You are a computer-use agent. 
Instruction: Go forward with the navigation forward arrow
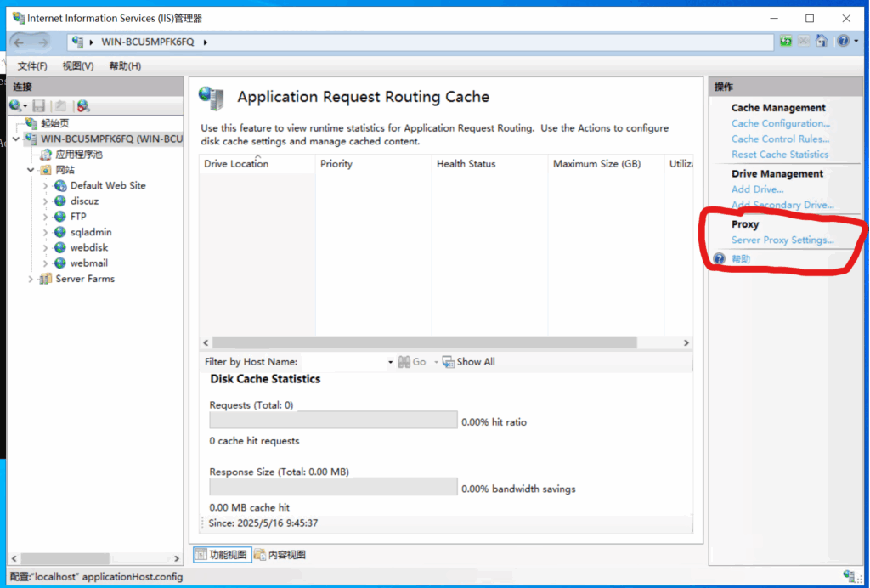click(42, 42)
